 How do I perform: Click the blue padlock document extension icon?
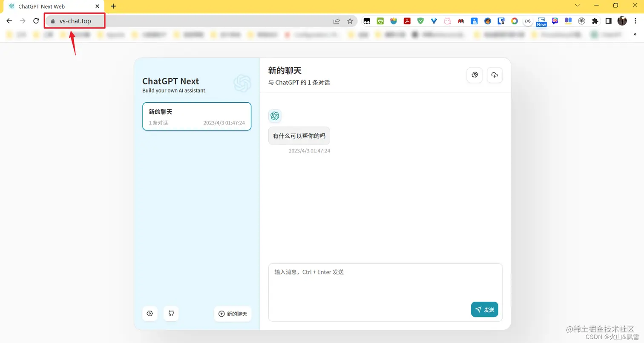tap(501, 21)
